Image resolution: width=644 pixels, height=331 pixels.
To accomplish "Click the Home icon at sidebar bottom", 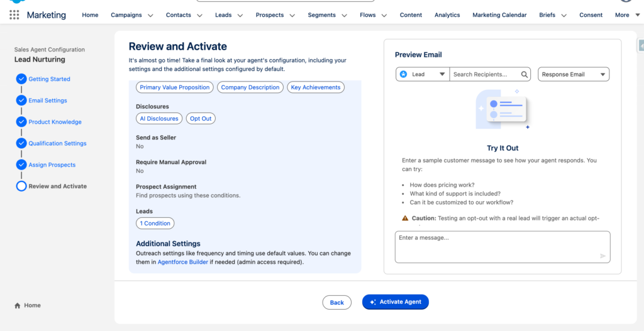I will tap(18, 306).
